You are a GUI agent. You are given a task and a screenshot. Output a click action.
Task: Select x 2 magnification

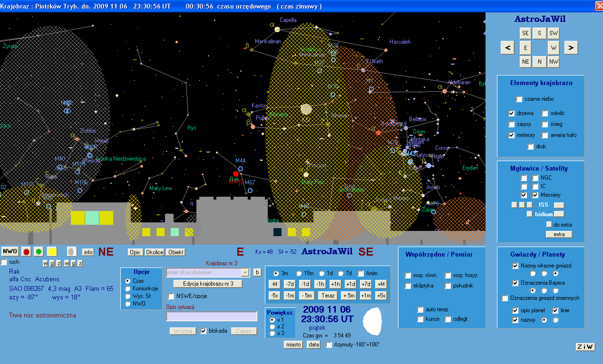(272, 326)
